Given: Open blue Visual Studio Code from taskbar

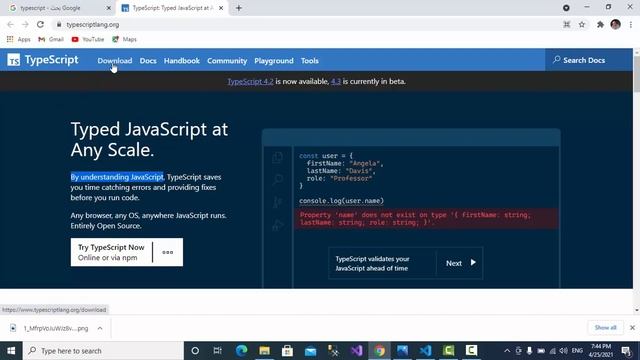Looking at the screenshot, I should (425, 351).
